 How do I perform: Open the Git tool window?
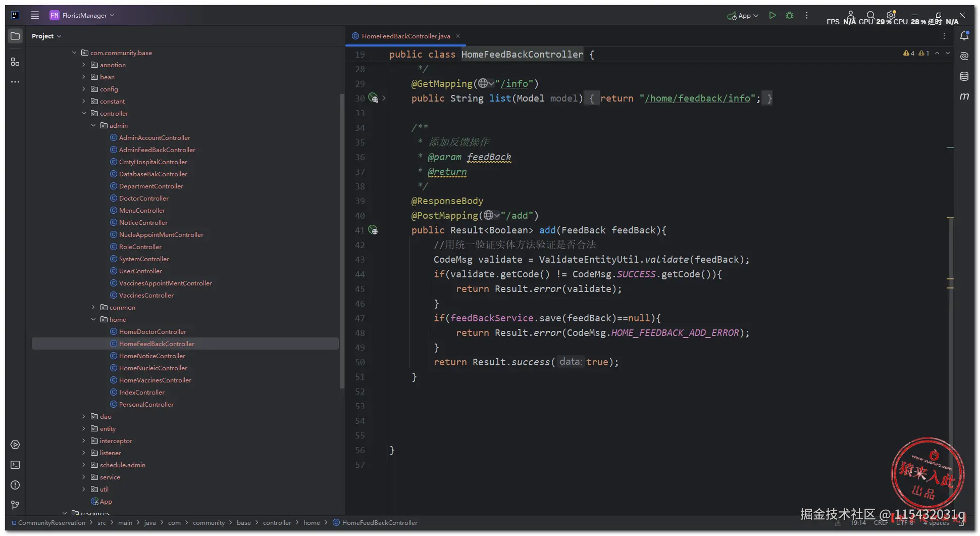coord(15,505)
